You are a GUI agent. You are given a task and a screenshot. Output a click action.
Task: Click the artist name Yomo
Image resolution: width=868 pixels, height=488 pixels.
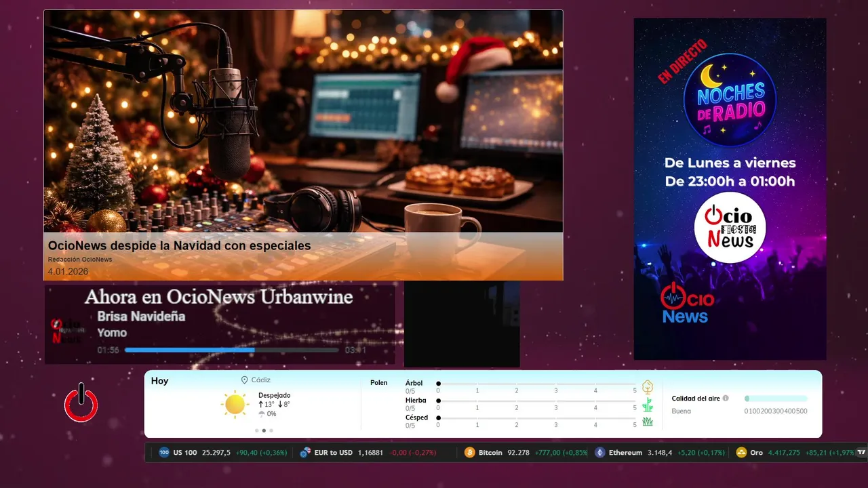112,333
